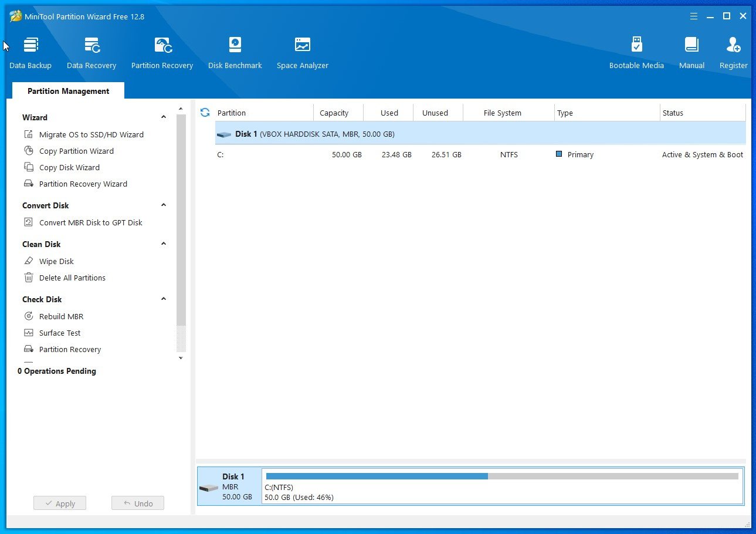The image size is (756, 534).
Task: Open the Data Backup tool
Action: (x=30, y=53)
